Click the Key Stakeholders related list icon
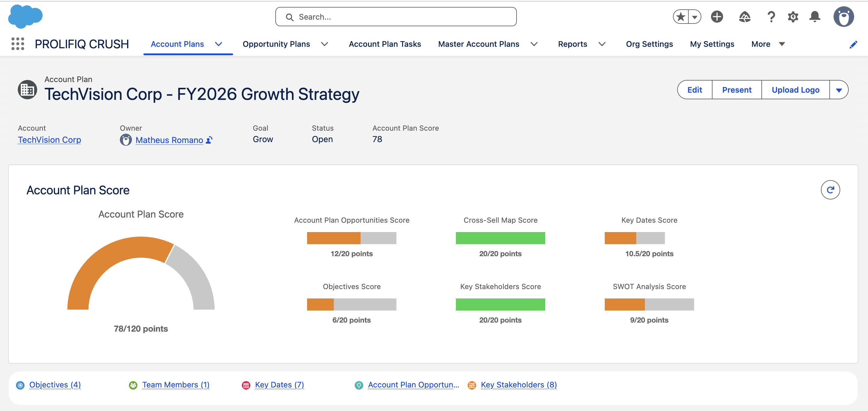The image size is (868, 411). click(472, 385)
